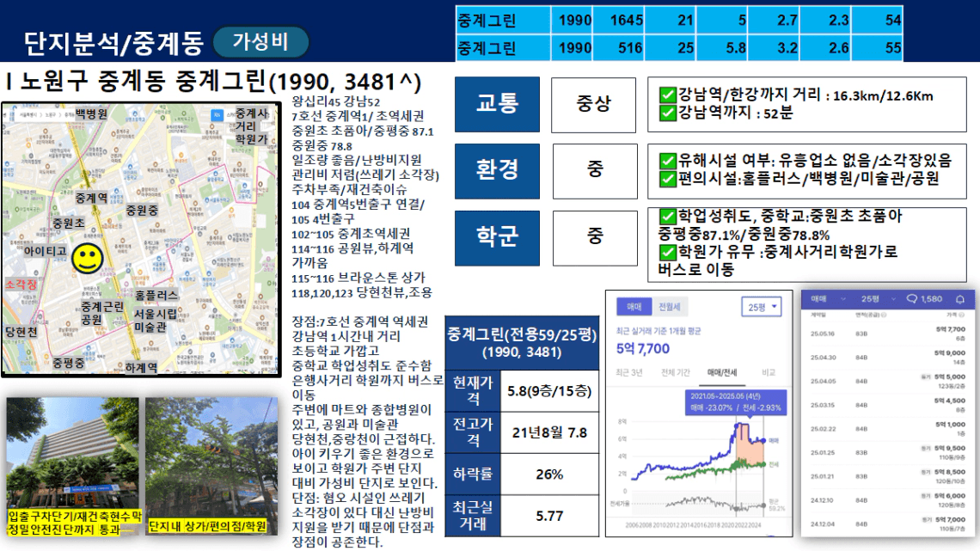Screen dimensions: 980x551
Task: Click the red 소각장 label on the map
Action: [21, 285]
